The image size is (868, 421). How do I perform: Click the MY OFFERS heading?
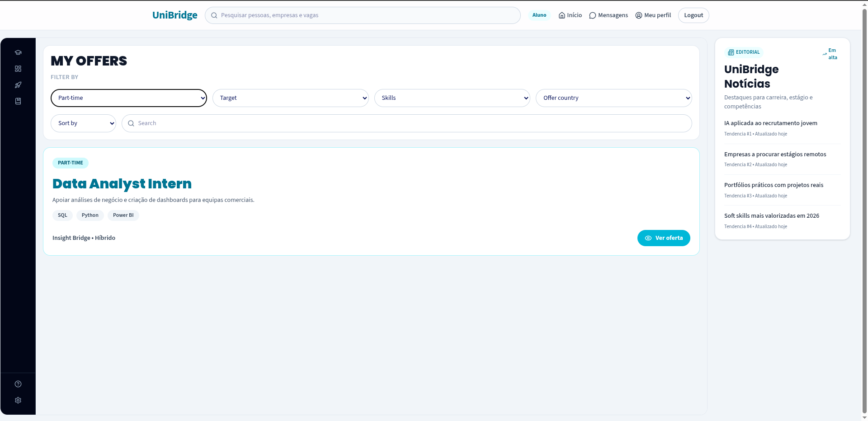[89, 61]
